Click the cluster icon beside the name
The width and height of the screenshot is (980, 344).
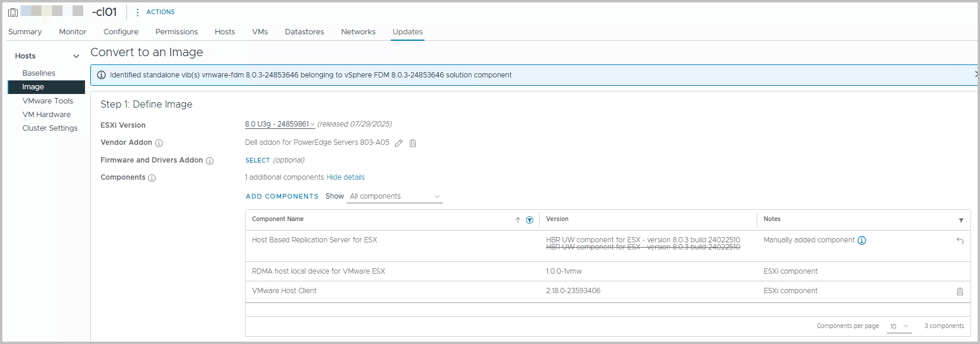coord(13,12)
